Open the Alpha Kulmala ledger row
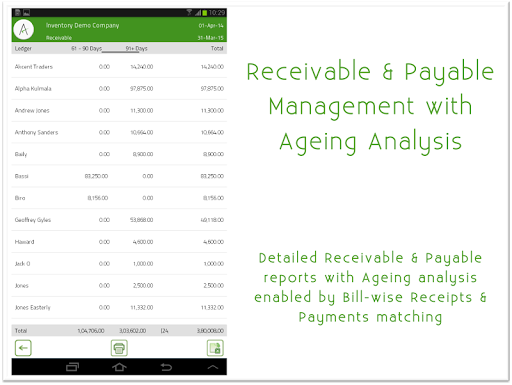The width and height of the screenshot is (512, 385). pyautogui.click(x=119, y=89)
